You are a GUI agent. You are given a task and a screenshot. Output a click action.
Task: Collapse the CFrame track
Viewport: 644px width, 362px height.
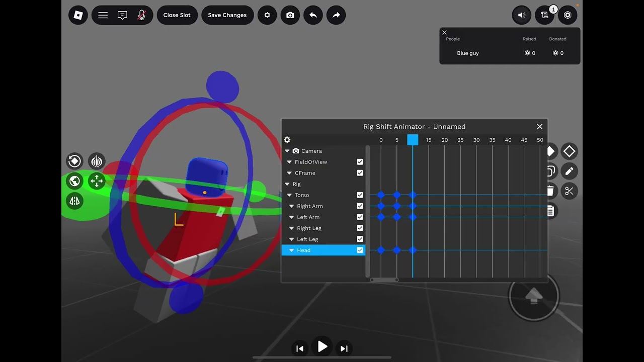(x=289, y=173)
